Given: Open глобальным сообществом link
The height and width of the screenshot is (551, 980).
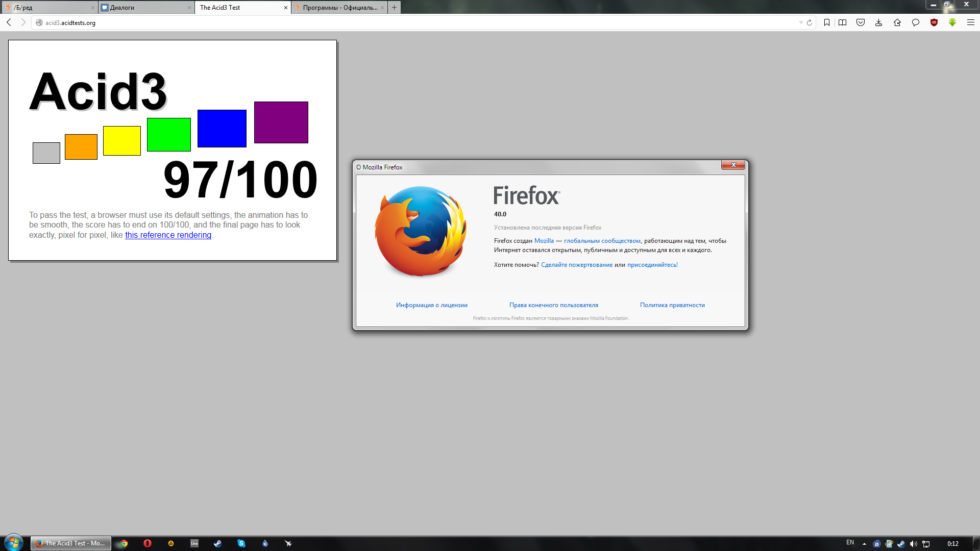Looking at the screenshot, I should [602, 241].
